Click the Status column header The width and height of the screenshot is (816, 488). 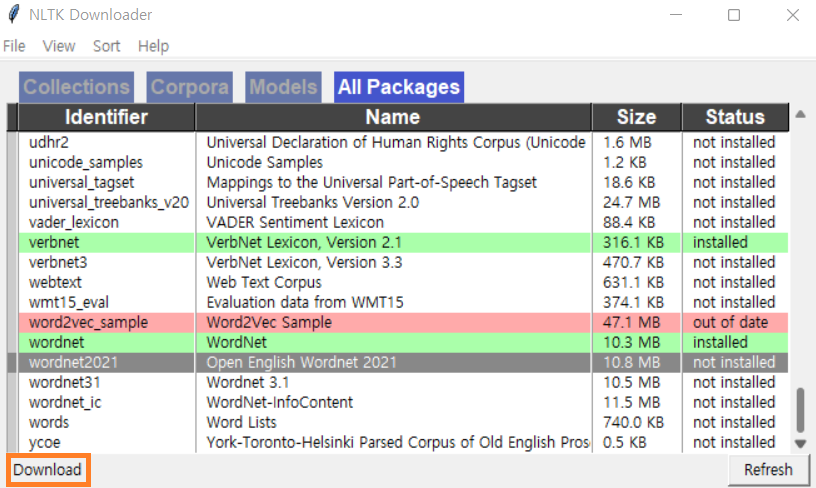(735, 117)
